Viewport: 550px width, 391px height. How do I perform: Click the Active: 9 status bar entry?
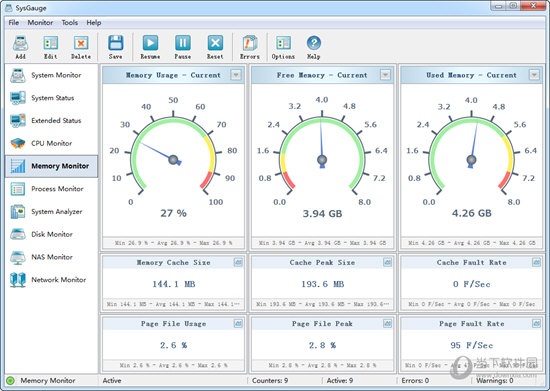(x=340, y=380)
